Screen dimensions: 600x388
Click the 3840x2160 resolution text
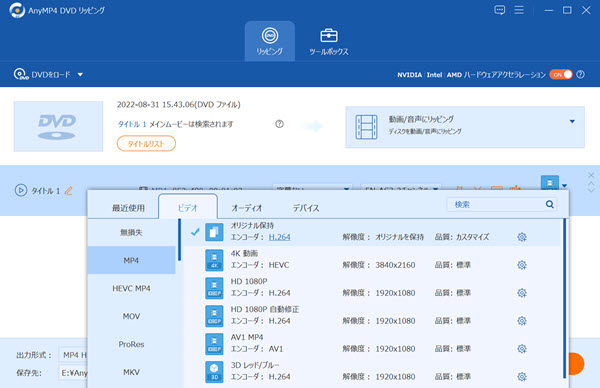click(395, 265)
